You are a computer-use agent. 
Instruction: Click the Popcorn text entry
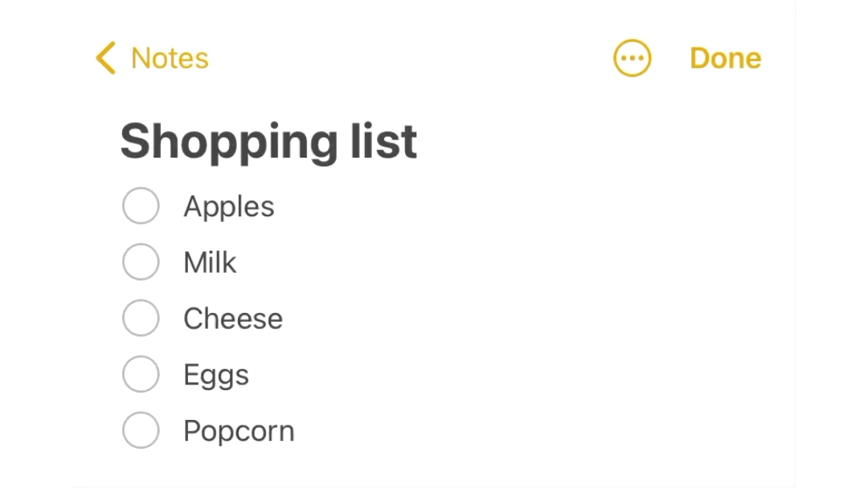click(x=239, y=432)
